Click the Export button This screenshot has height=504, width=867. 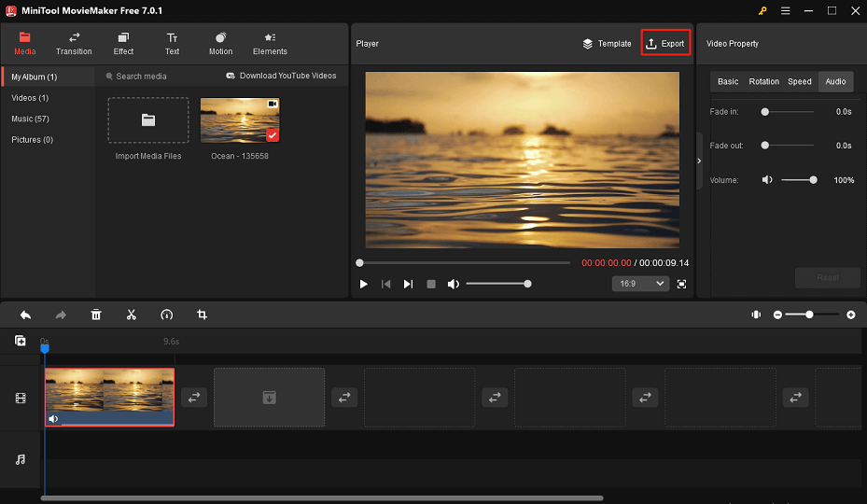pyautogui.click(x=665, y=43)
